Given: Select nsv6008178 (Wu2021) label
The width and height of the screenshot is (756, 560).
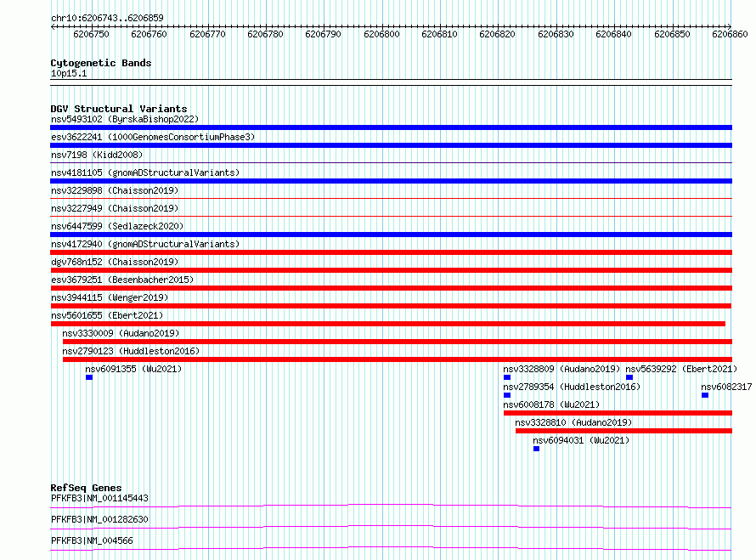Looking at the screenshot, I should [551, 404].
